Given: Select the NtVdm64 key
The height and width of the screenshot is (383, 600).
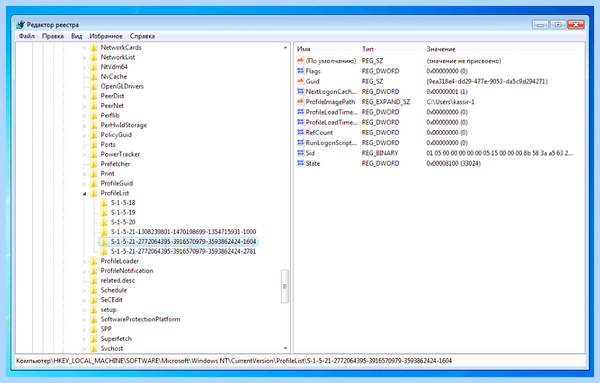Looking at the screenshot, I should click(114, 67).
